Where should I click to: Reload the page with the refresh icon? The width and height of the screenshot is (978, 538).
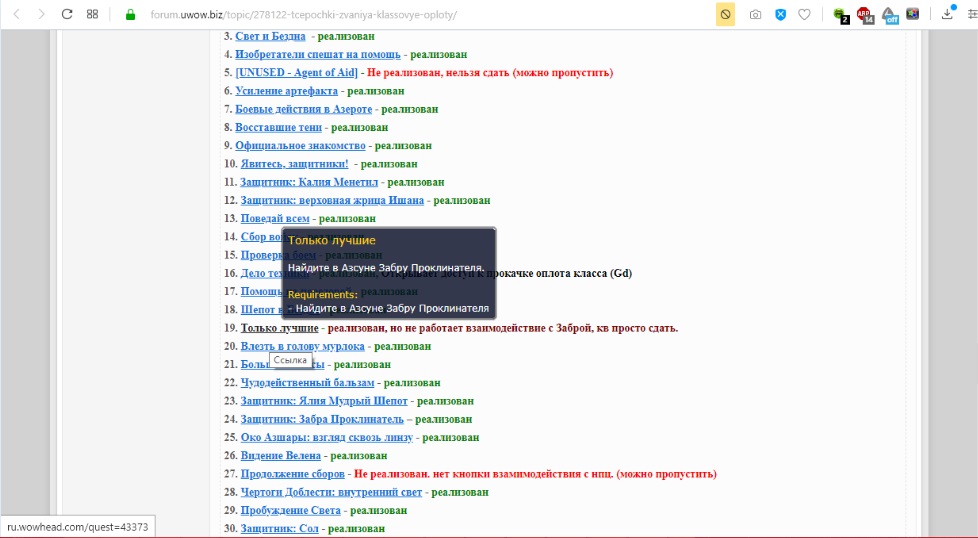click(x=67, y=14)
